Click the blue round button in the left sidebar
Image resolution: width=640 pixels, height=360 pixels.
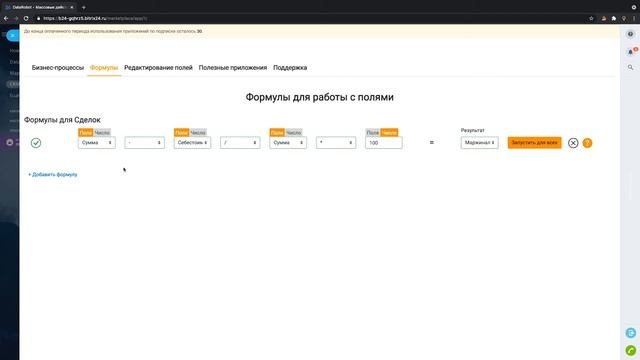click(13, 36)
